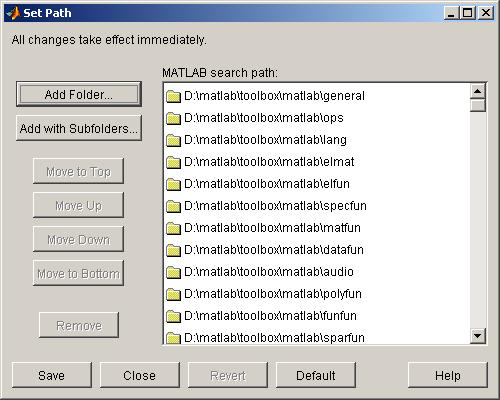Viewport: 500px width, 400px height.
Task: Click folder icon next to matlab\ops
Action: [173, 118]
